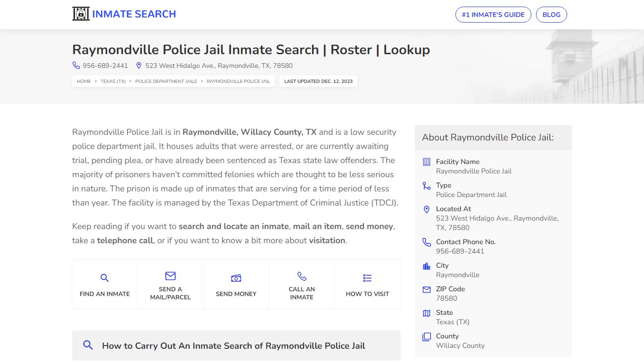
Task: Open the BLOG page
Action: tap(551, 15)
